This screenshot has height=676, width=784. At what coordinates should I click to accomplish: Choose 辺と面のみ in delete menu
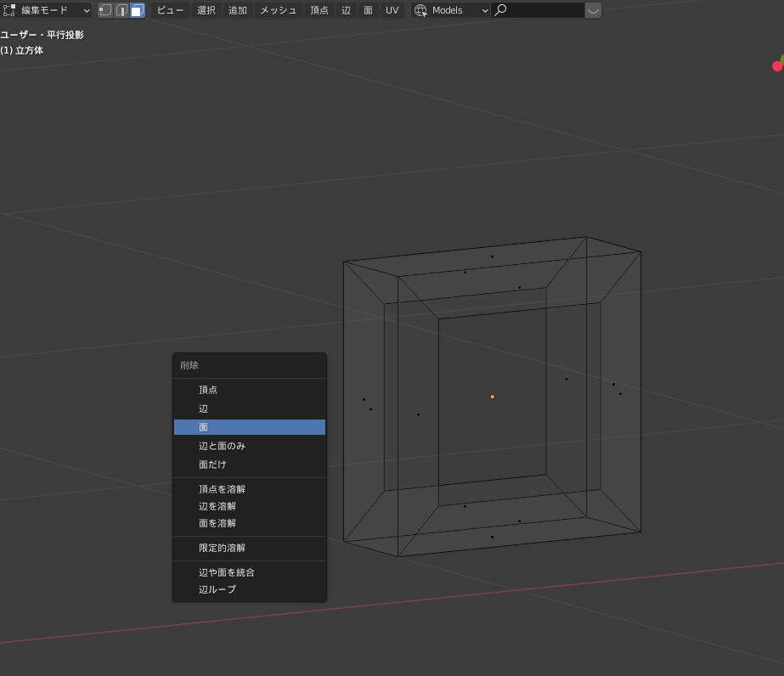pos(250,446)
